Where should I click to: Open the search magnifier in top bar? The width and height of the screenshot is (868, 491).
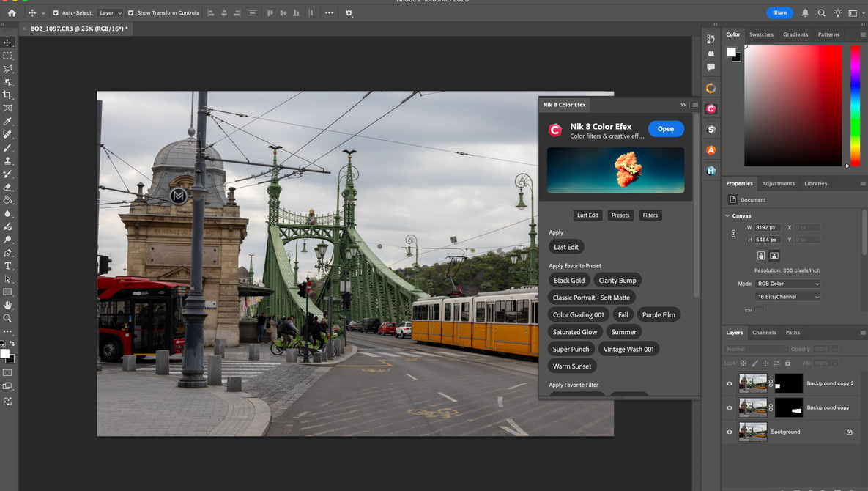822,12
